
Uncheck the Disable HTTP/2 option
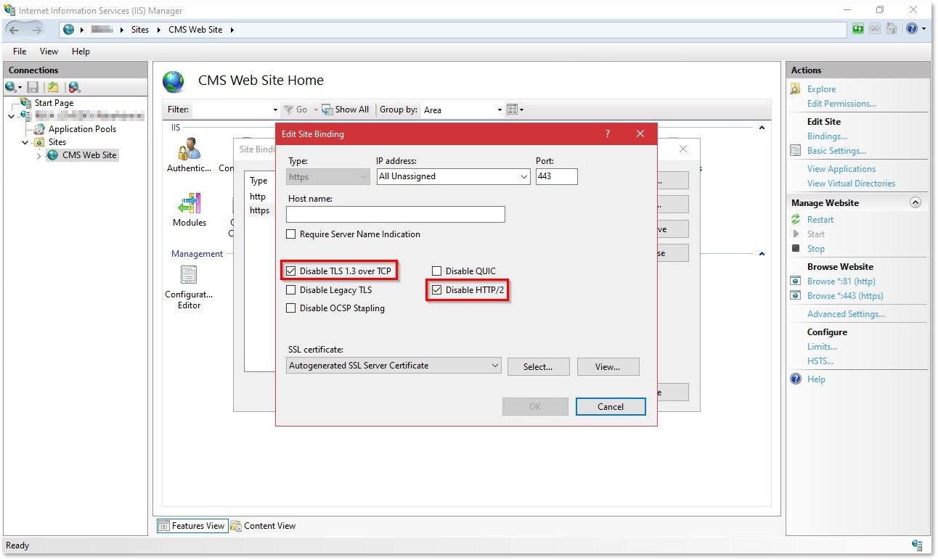coord(436,290)
